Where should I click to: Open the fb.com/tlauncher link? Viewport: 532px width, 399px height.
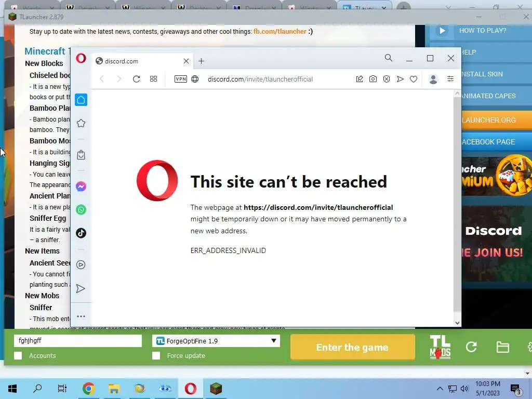pyautogui.click(x=280, y=32)
